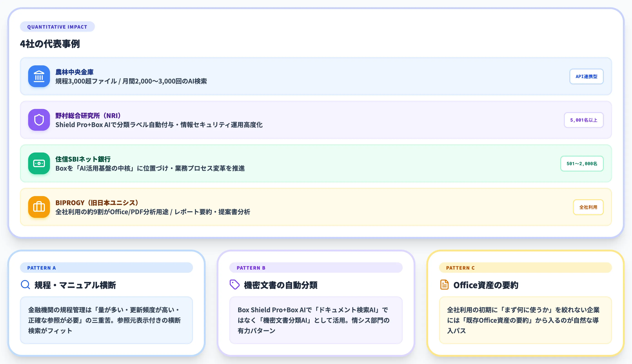Select the PATTERN A label bar
This screenshot has width=632, height=364.
tap(106, 268)
